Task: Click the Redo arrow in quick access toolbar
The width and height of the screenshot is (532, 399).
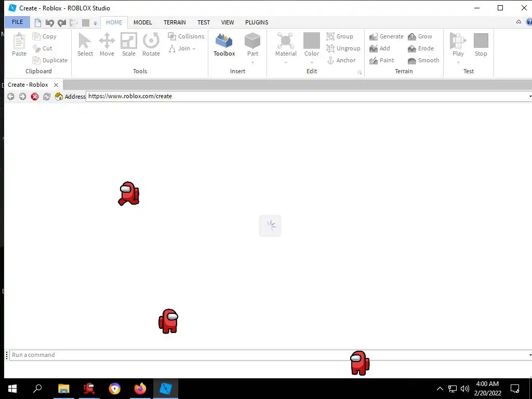Action: coord(62,23)
